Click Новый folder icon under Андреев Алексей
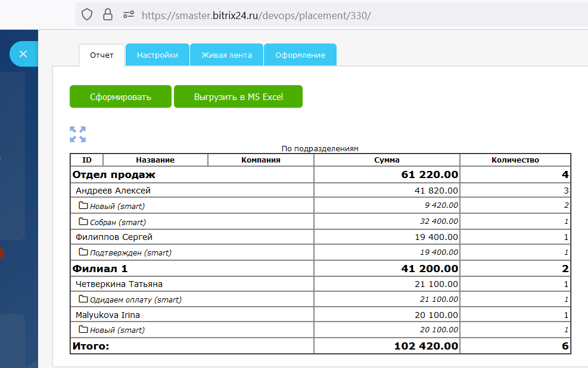 coord(83,205)
